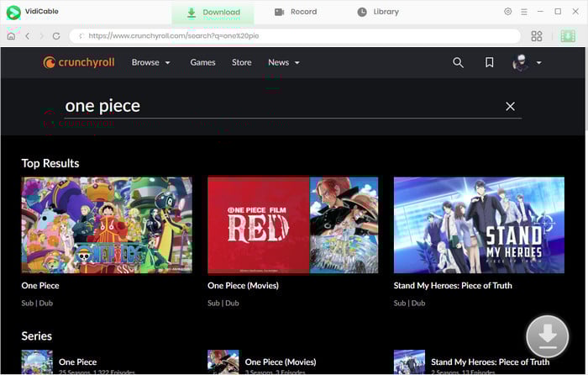Click the Crunchyroll search magnifier icon
This screenshot has width=588, height=375.
[x=458, y=62]
